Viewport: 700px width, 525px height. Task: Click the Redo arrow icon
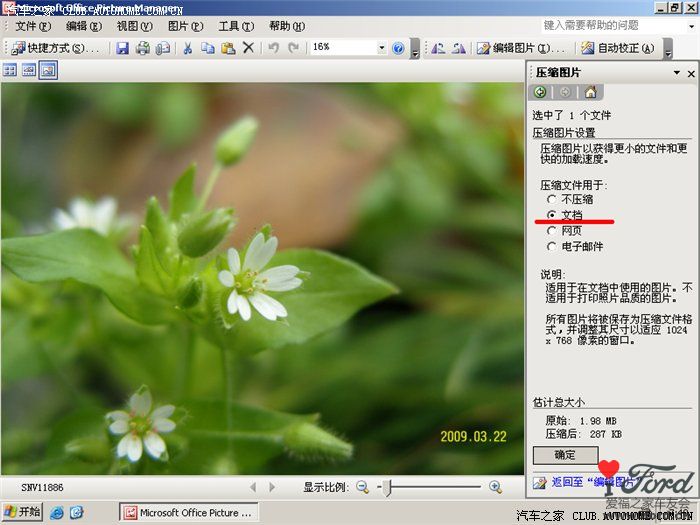293,48
